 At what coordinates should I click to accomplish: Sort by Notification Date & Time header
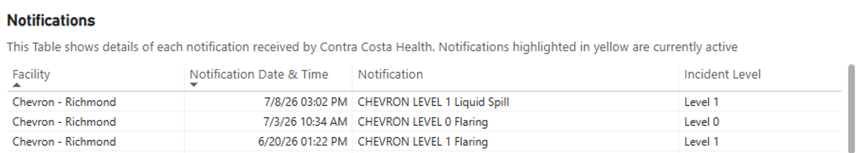tap(259, 74)
